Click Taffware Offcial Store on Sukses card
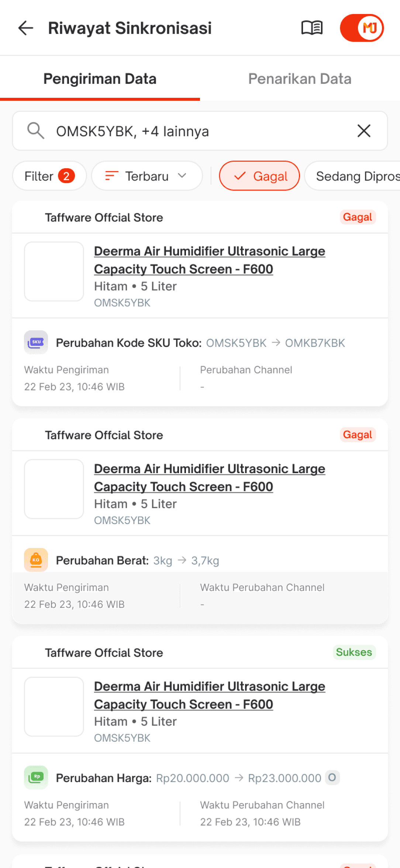400x868 pixels. 104,652
